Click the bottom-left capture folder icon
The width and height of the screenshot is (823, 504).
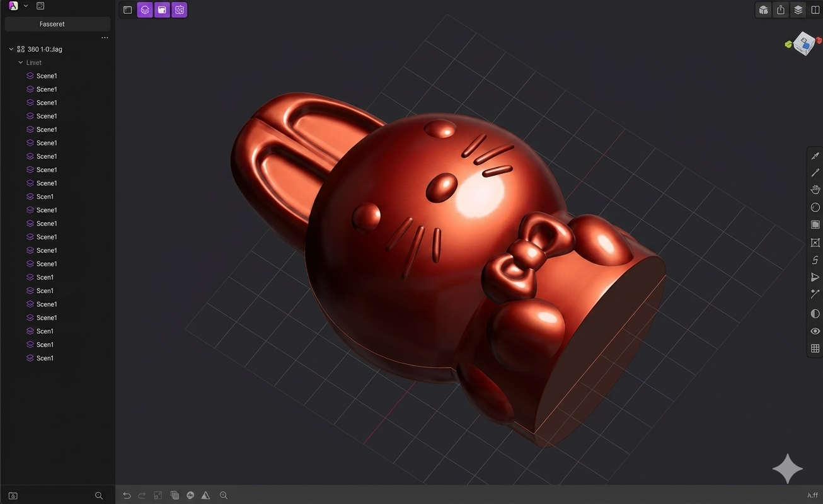pos(13,496)
